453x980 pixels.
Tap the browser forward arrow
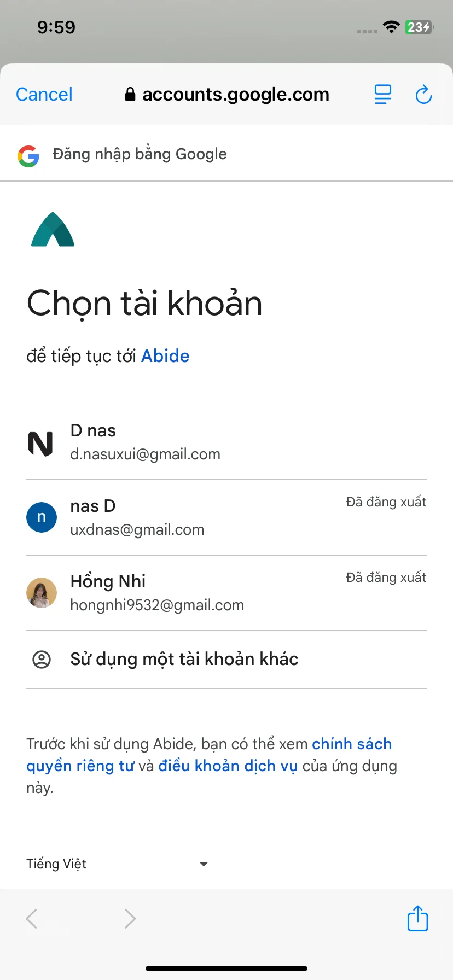point(130,919)
